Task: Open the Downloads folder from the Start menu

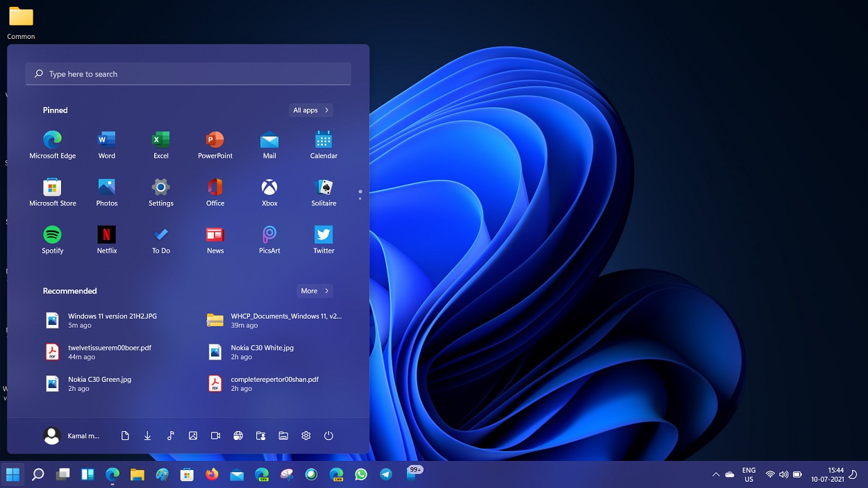Action: click(x=147, y=435)
